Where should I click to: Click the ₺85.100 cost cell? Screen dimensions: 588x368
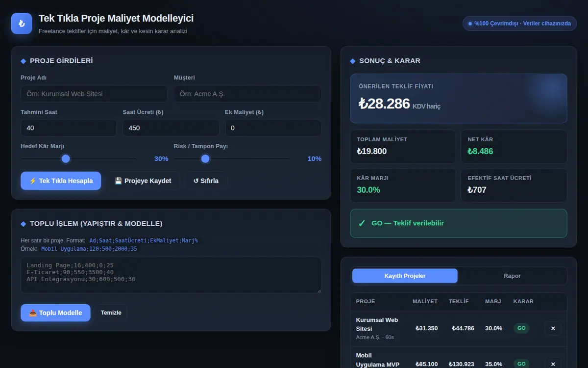(426, 364)
